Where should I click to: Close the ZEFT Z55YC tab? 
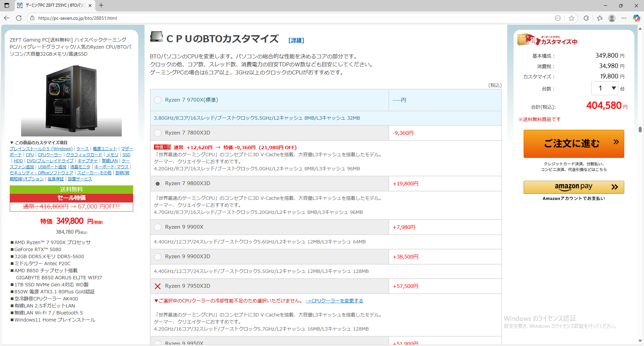[90, 5]
